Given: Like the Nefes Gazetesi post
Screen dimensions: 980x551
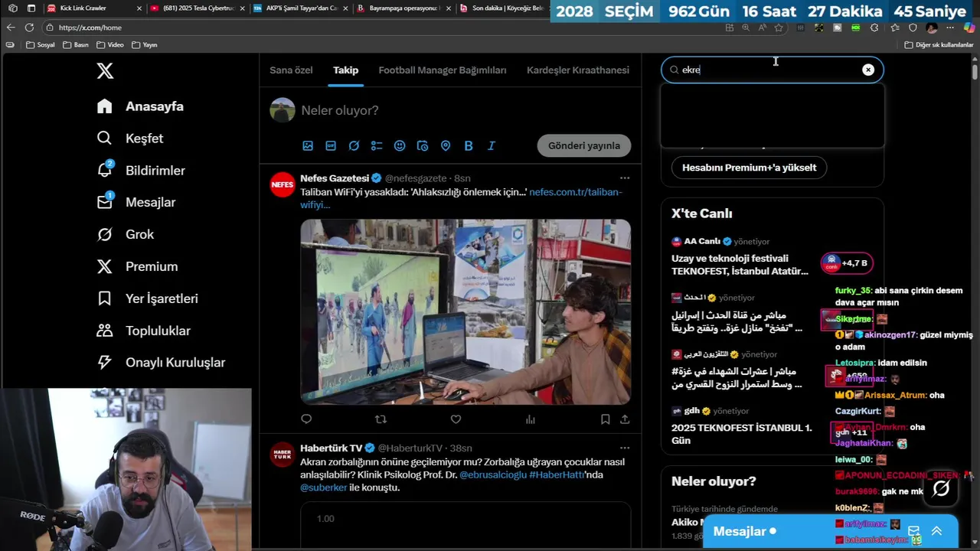Looking at the screenshot, I should click(x=456, y=419).
